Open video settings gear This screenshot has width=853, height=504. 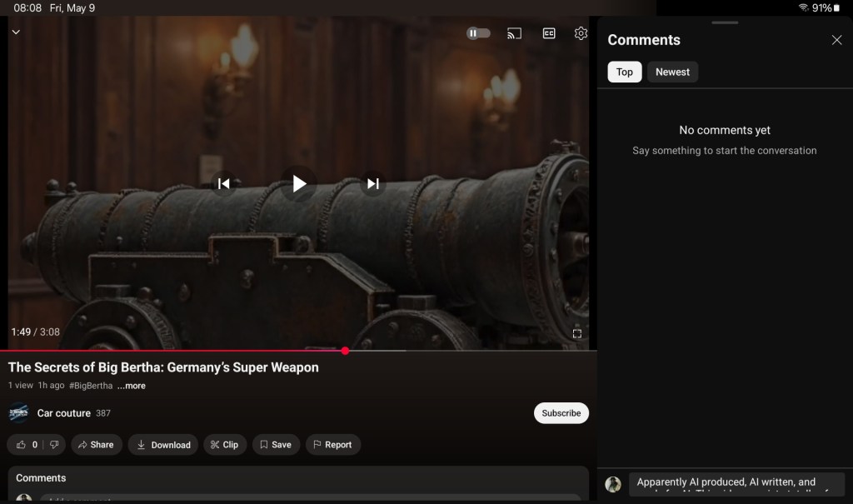(581, 33)
